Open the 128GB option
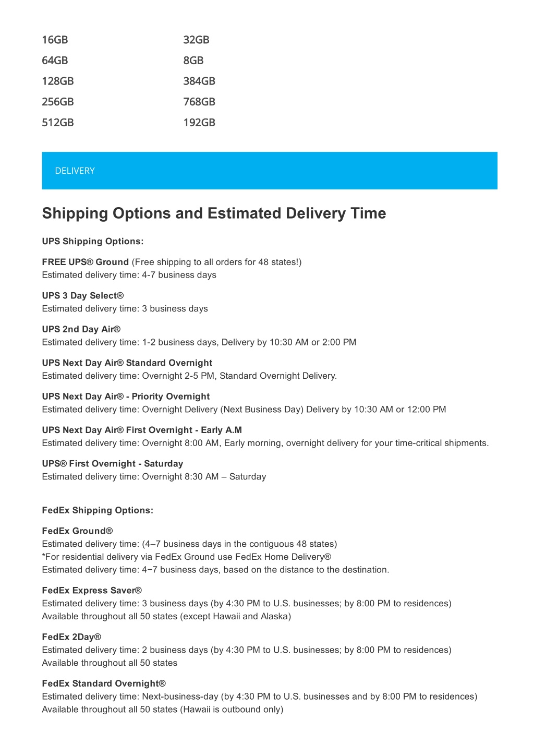 coord(58,81)
